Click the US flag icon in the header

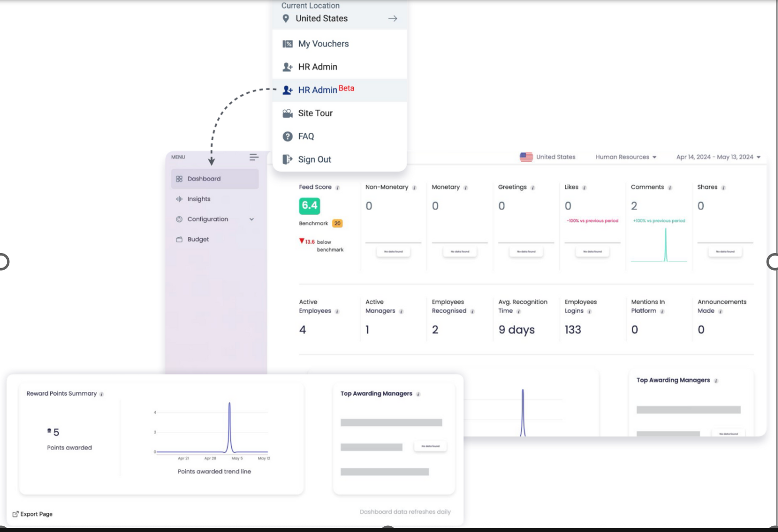(526, 157)
